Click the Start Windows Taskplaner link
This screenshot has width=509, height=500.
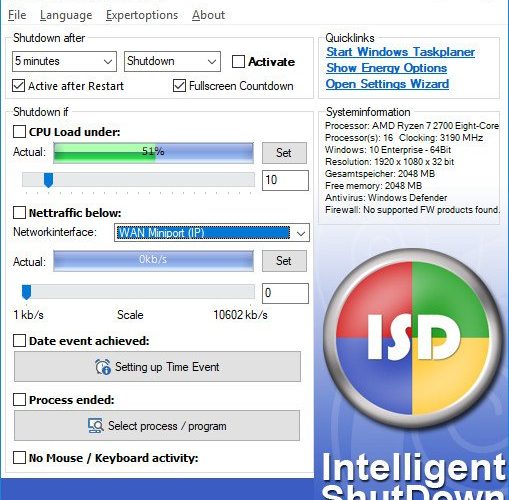pos(400,52)
